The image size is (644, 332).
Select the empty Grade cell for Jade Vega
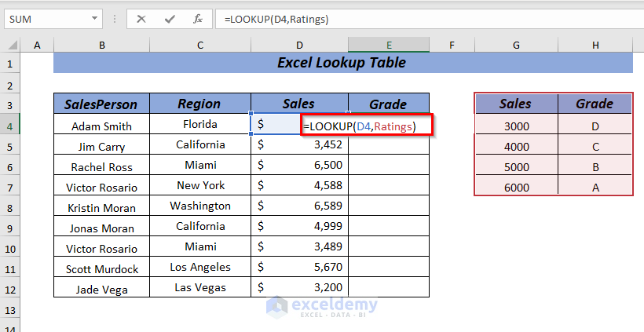tap(389, 288)
